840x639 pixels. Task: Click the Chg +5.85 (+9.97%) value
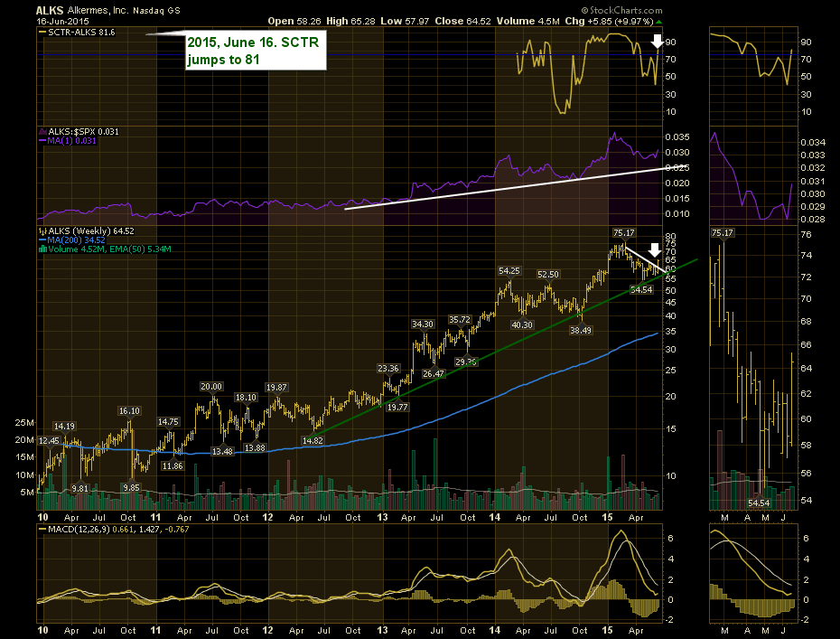click(x=609, y=21)
